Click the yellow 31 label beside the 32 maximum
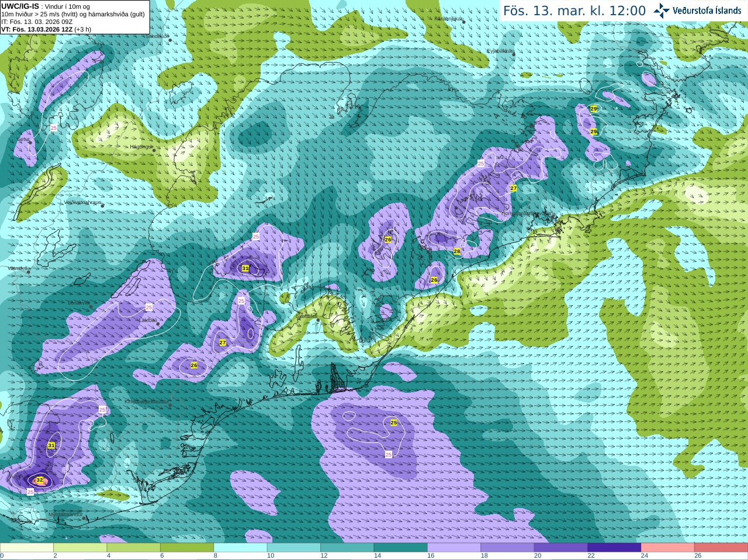Image resolution: width=748 pixels, height=560 pixels. (51, 445)
